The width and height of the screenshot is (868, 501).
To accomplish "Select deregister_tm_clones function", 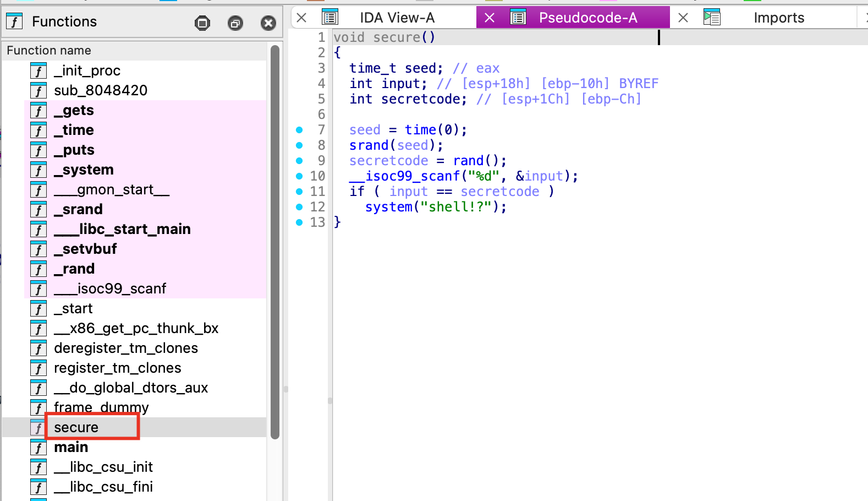I will 126,348.
